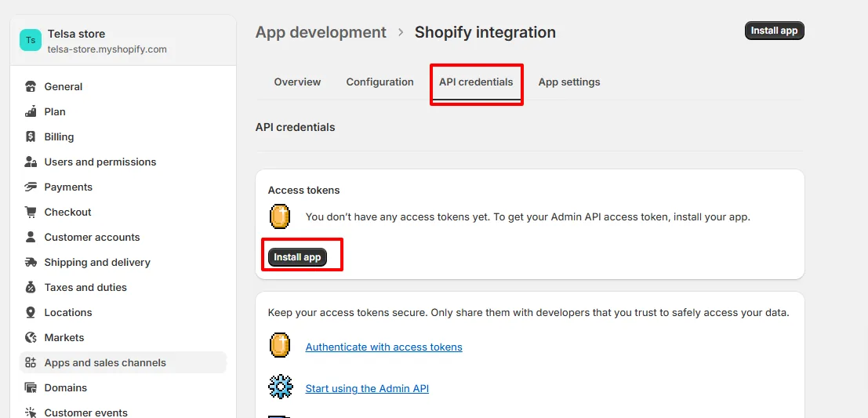Switch to the Configuration tab
The image size is (868, 418).
coord(380,82)
